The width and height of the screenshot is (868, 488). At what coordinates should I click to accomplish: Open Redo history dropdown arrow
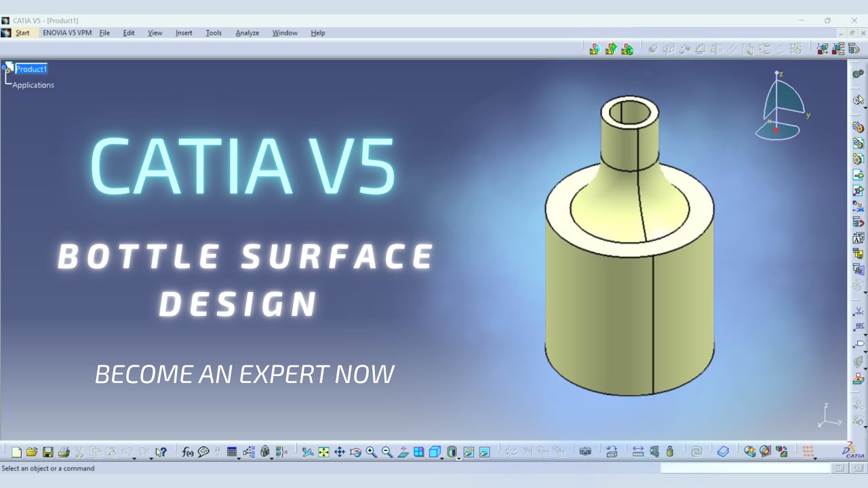tap(151, 458)
